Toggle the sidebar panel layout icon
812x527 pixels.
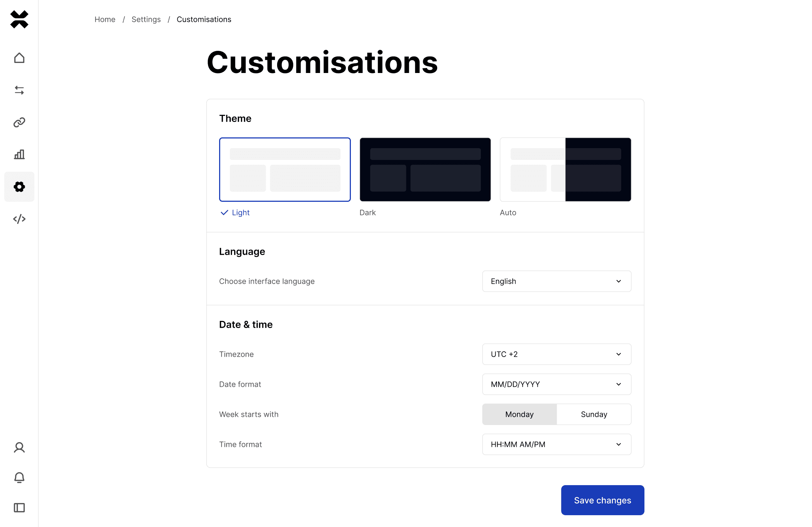[x=19, y=508]
